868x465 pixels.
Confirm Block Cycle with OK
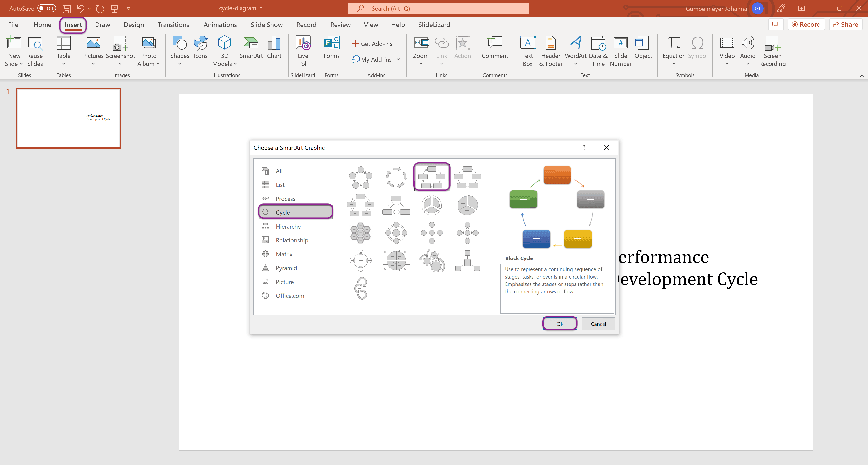pos(559,323)
